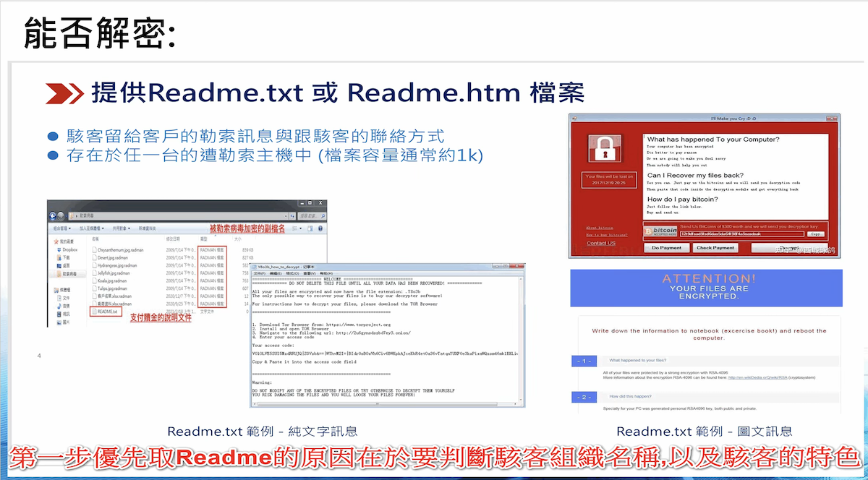This screenshot has width=868, height=480.
Task: Click the Contact US link
Action: pyautogui.click(x=601, y=243)
